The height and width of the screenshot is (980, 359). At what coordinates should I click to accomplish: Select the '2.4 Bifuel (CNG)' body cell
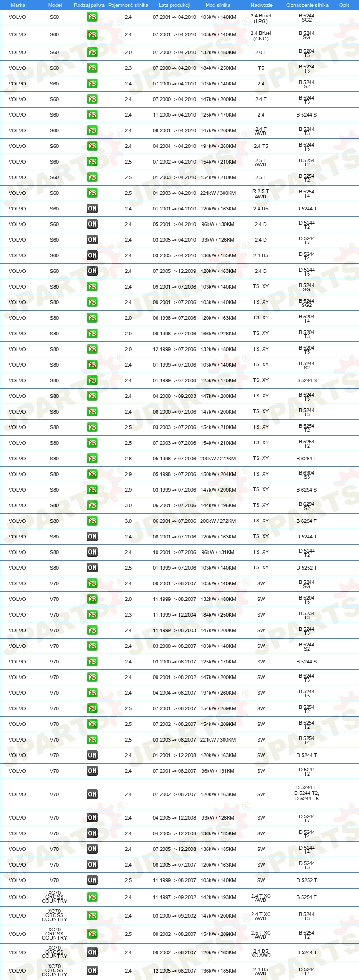coord(261,36)
